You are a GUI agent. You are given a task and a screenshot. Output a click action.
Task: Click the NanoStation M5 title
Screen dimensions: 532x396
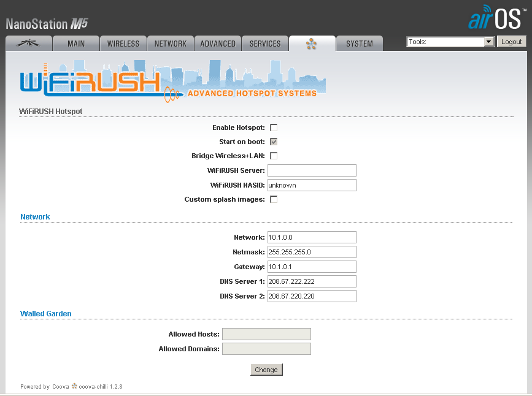47,24
